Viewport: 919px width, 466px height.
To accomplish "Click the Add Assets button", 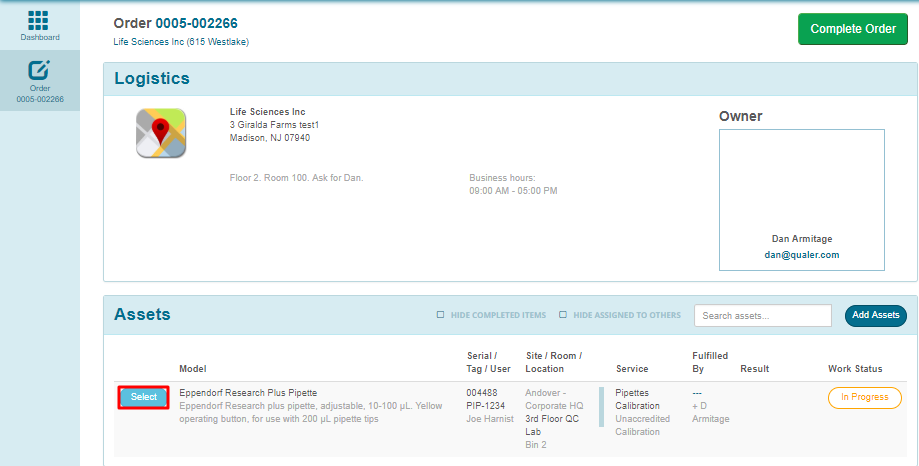I will tap(876, 315).
